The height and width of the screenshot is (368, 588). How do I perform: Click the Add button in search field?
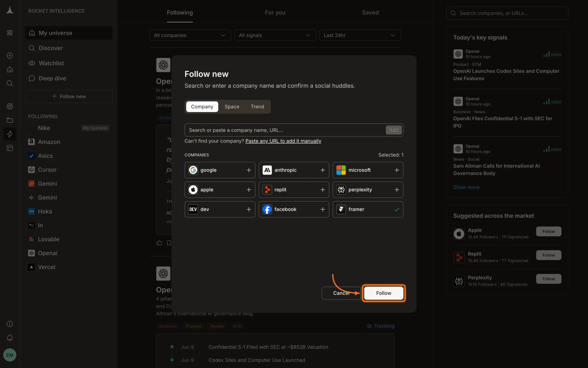(x=394, y=130)
